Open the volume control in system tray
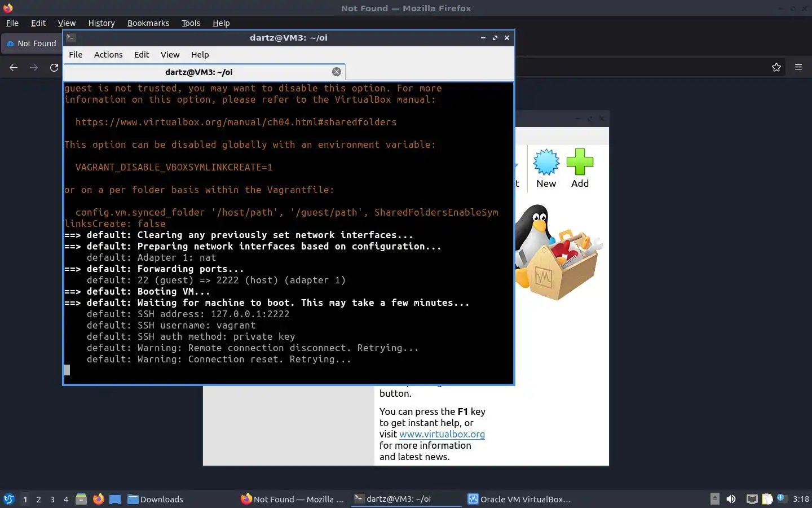 [731, 499]
